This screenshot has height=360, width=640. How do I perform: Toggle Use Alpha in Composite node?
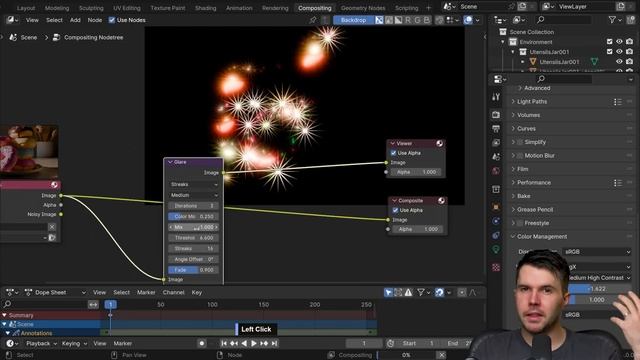point(395,210)
